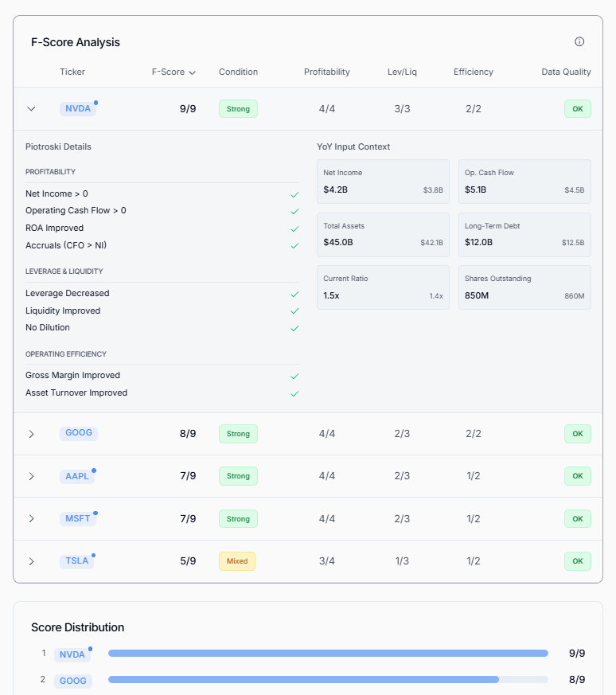Viewport: 616px width, 695px height.
Task: Click the checkmark for Gross Margin Improved
Action: click(294, 377)
